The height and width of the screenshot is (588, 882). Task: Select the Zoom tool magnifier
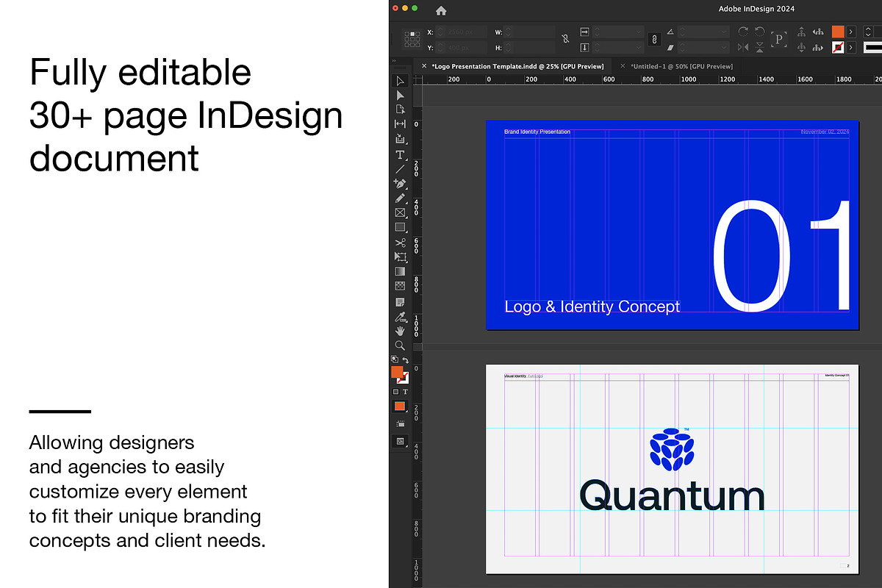[400, 345]
